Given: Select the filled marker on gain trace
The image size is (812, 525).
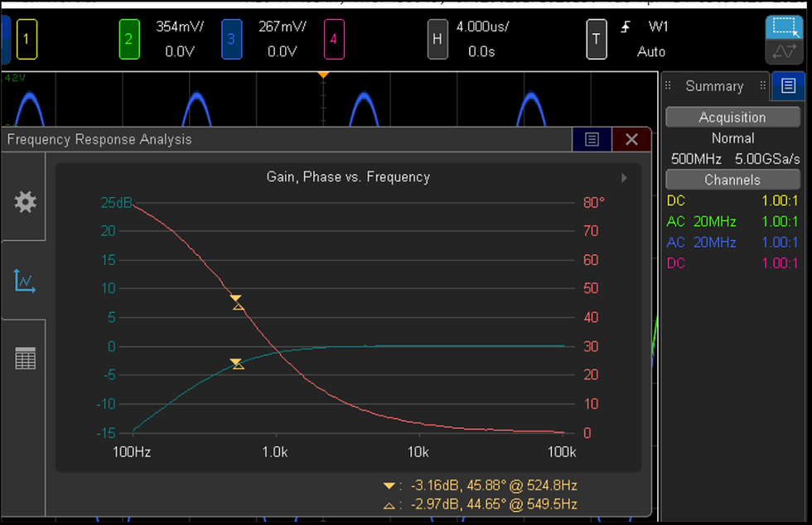Looking at the screenshot, I should (x=235, y=361).
